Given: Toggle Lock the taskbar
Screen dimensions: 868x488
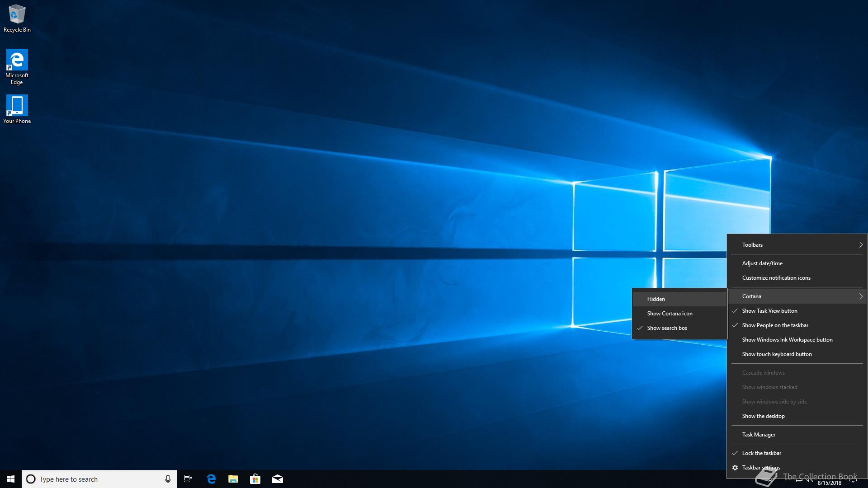Looking at the screenshot, I should [797, 453].
